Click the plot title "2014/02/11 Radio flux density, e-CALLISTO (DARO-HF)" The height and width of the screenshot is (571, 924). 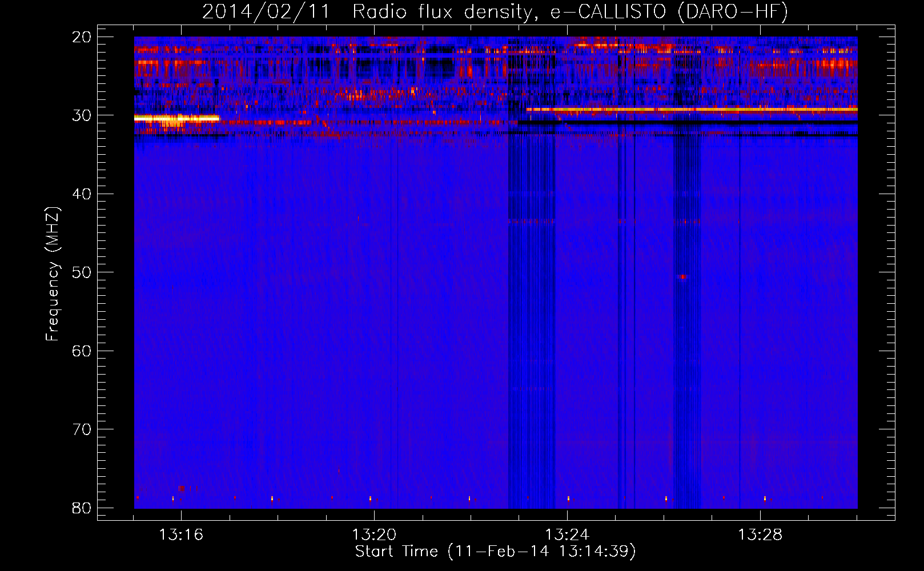point(495,12)
